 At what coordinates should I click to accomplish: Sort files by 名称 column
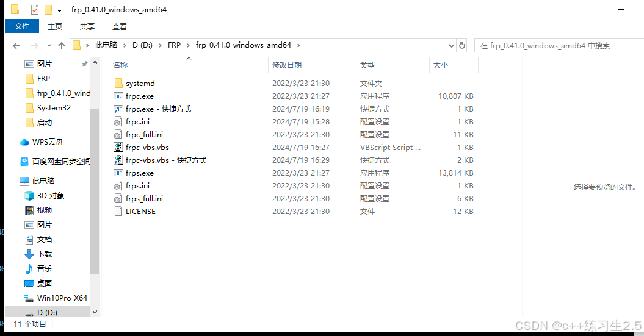tap(189, 65)
